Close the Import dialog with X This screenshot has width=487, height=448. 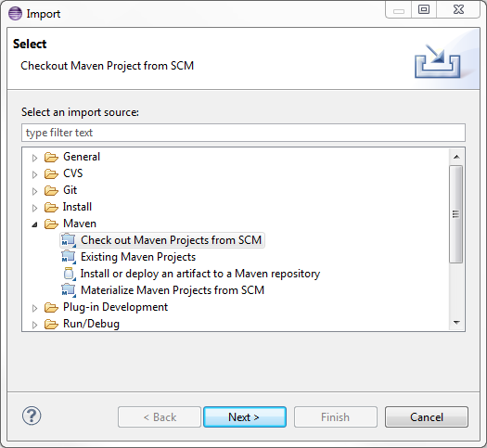click(458, 9)
